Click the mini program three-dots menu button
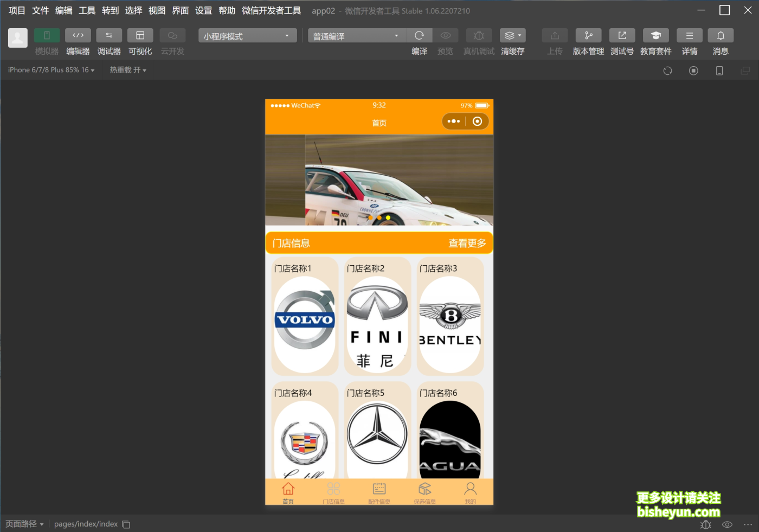Viewport: 759px width, 532px height. pyautogui.click(x=454, y=121)
